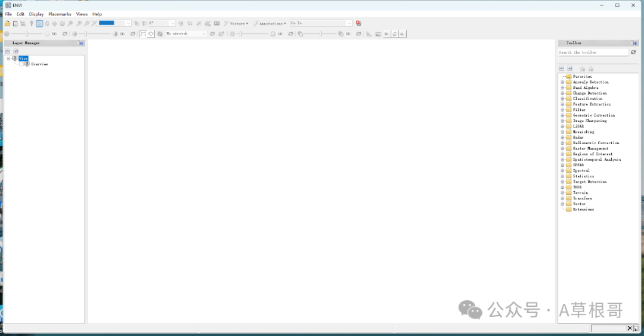Expand the Radiometric Correction folder

[x=562, y=143]
